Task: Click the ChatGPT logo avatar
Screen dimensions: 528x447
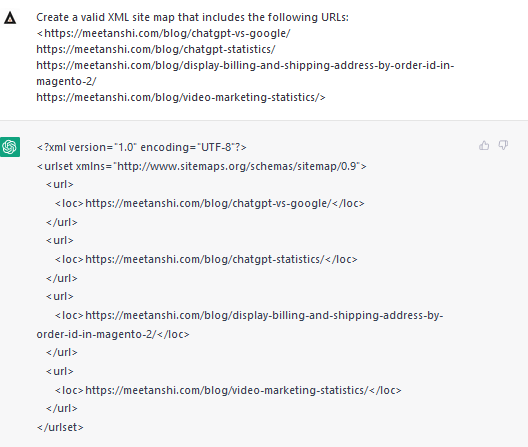Action: coord(10,147)
